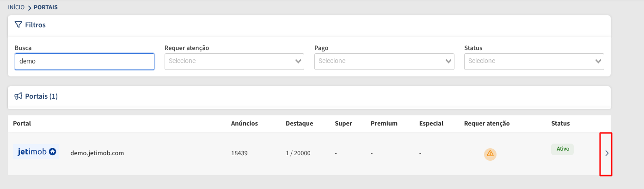Screen dimensions: 644x189
Task: Click the megaphone Portais icon
Action: 18,96
